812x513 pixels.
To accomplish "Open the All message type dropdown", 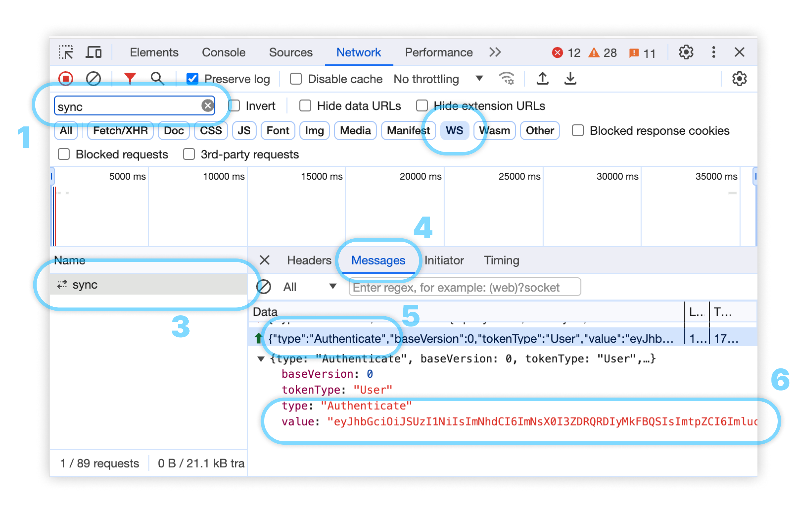I will (310, 287).
